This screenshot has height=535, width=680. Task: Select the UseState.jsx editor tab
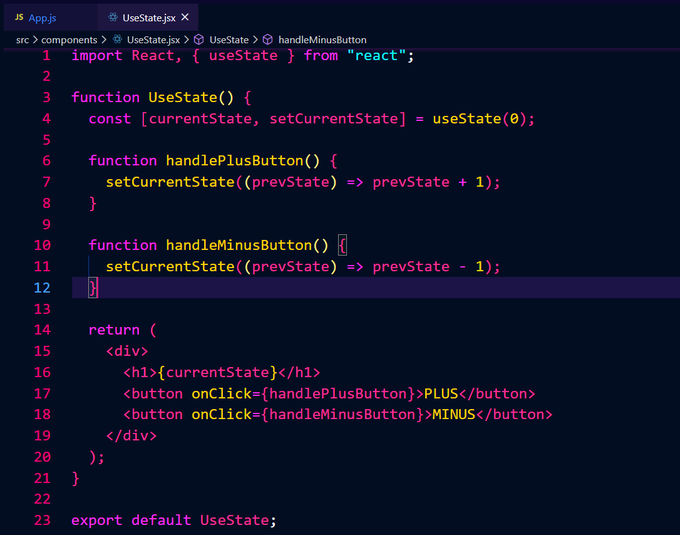pos(149,18)
